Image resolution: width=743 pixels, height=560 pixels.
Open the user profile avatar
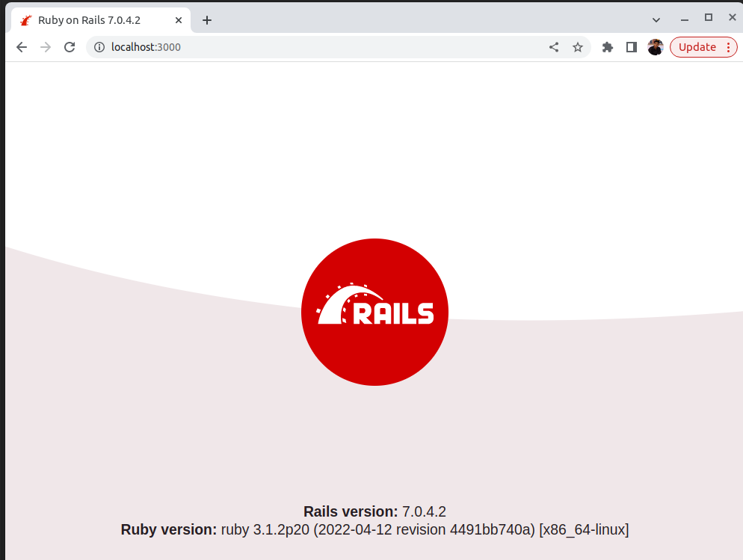[x=656, y=47]
